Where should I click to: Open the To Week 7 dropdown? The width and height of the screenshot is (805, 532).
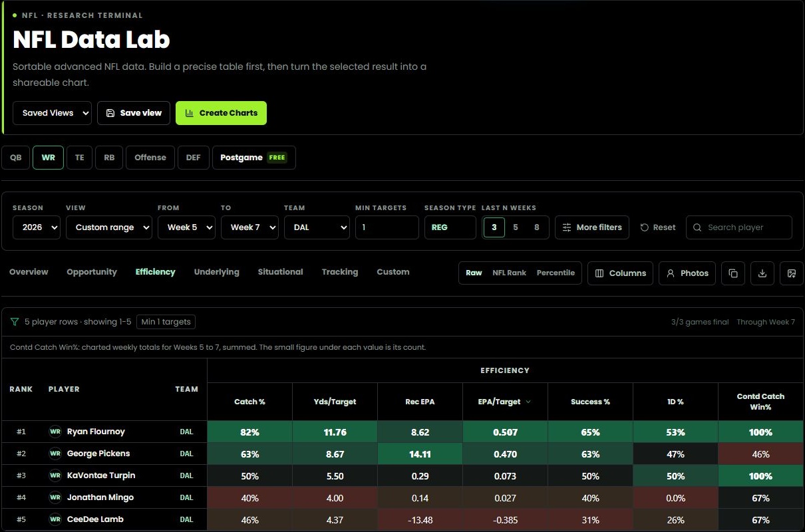pyautogui.click(x=249, y=227)
